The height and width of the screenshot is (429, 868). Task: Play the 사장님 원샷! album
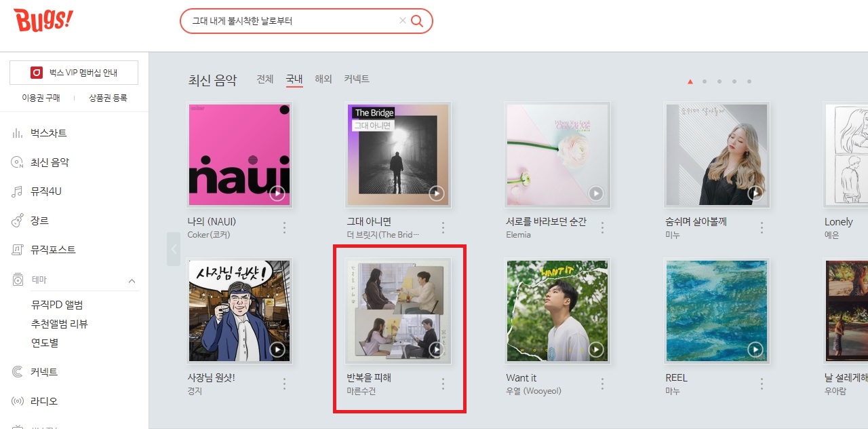point(277,350)
